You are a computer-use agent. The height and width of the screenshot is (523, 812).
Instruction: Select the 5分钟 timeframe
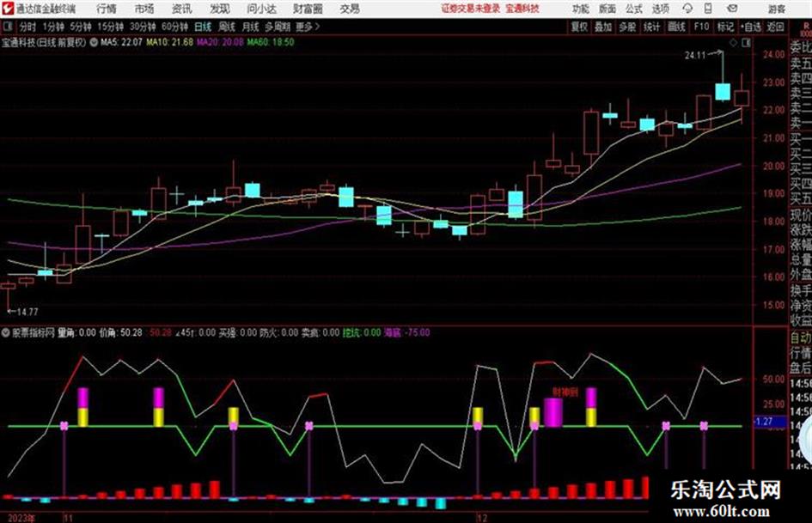80,27
